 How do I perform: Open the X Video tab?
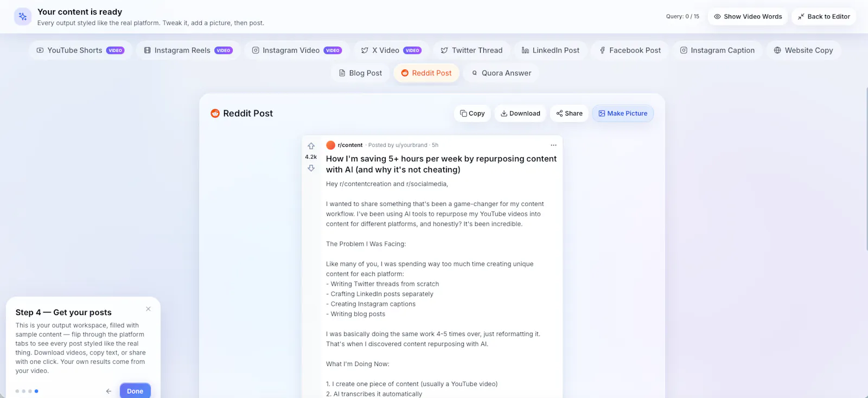[x=391, y=50]
